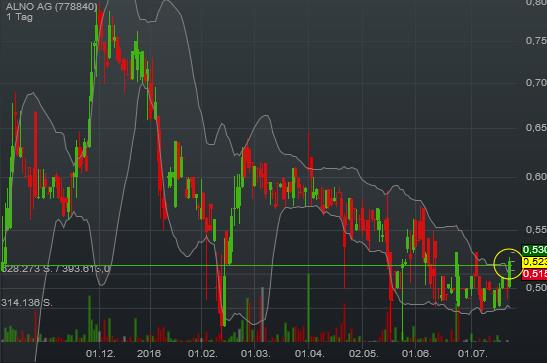Select the 2016 date axis label

tap(149, 354)
